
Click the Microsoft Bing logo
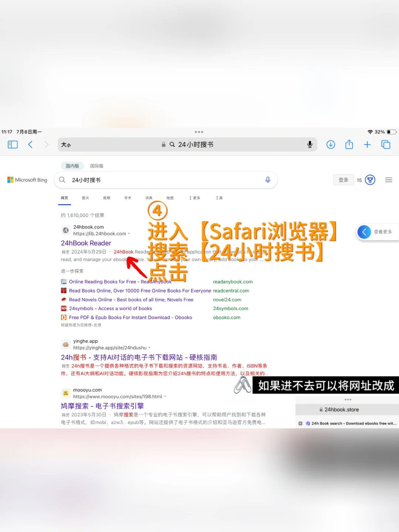(x=27, y=180)
